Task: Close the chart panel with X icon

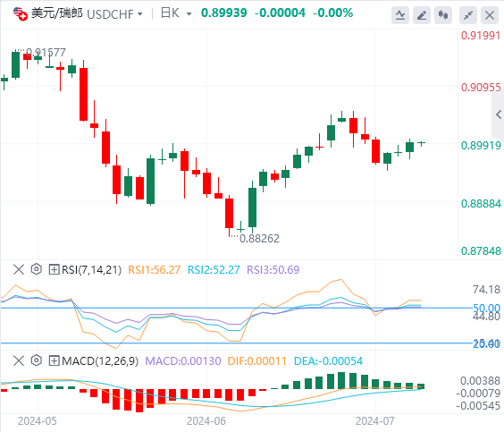Action: 490,15
